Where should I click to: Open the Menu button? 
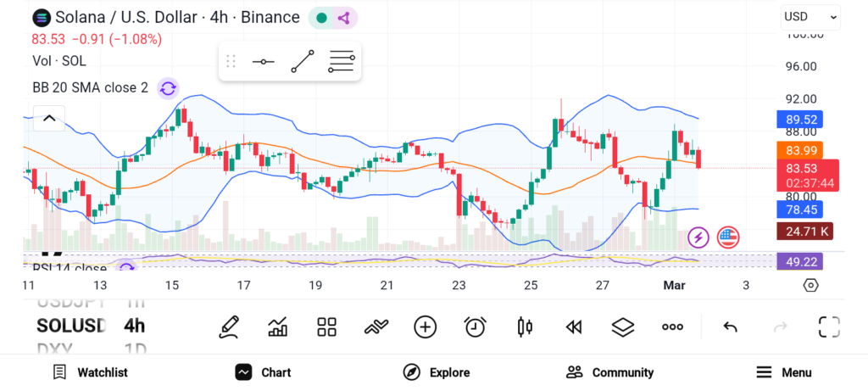pyautogui.click(x=784, y=372)
